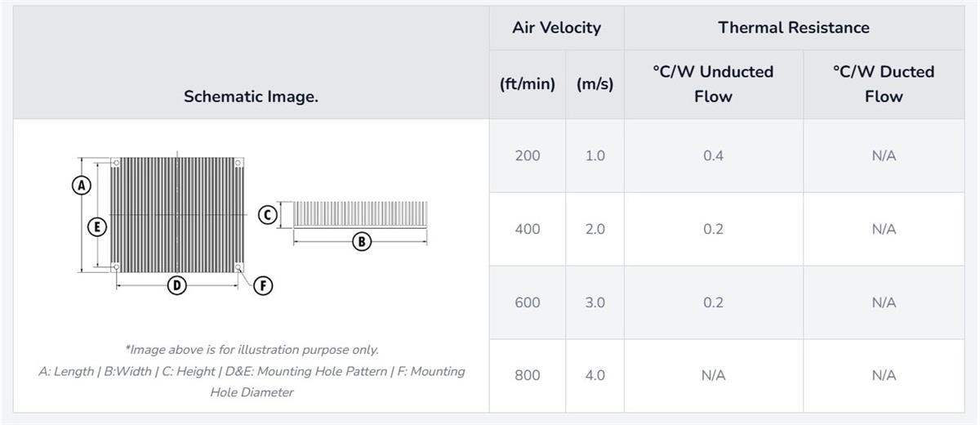Select the 800 ft/min cell
This screenshot has height=425, width=980.
tap(527, 376)
